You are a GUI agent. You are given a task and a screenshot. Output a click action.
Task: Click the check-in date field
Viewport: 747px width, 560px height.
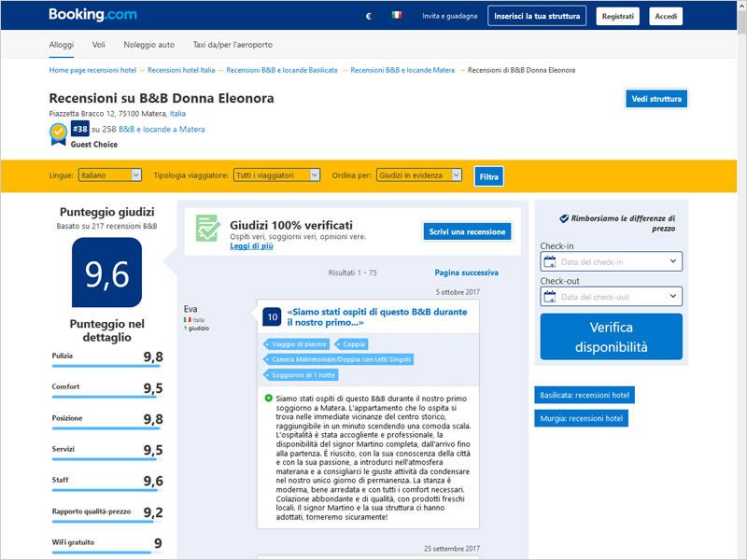(x=612, y=261)
